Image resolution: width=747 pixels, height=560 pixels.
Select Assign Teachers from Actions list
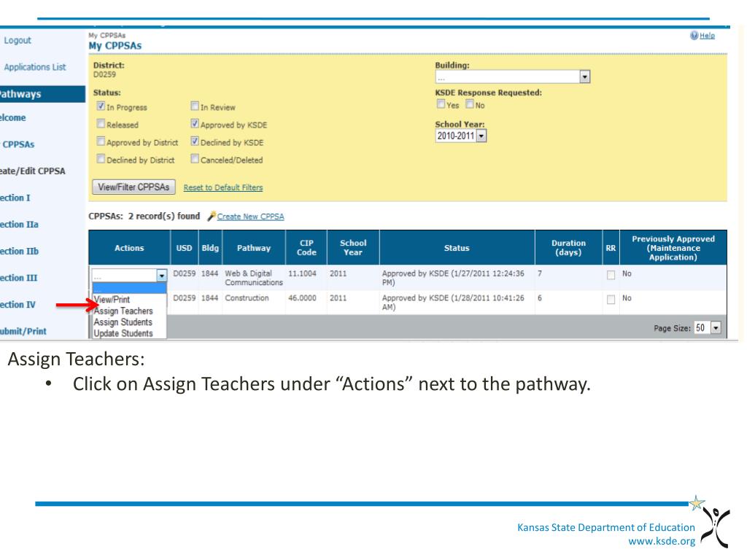pyautogui.click(x=123, y=311)
